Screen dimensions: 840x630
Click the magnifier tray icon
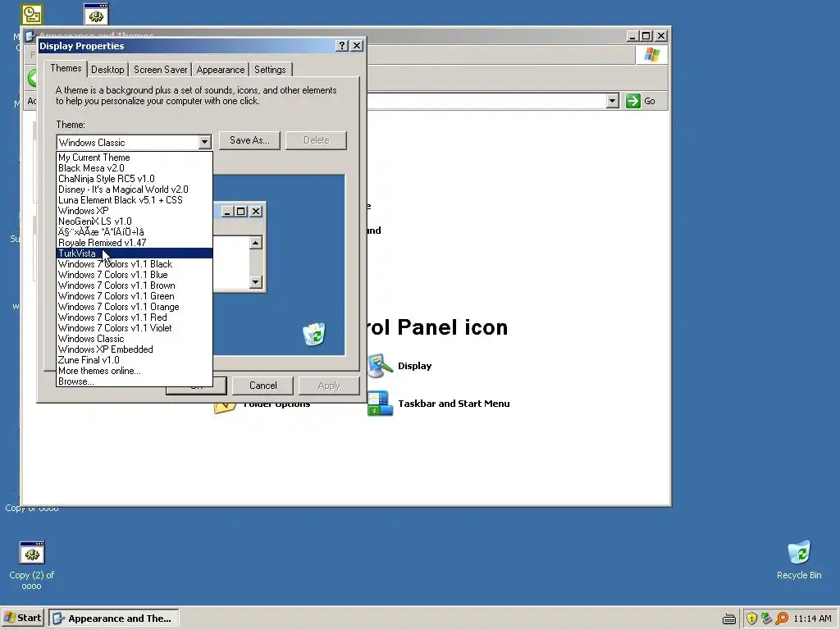(782, 619)
